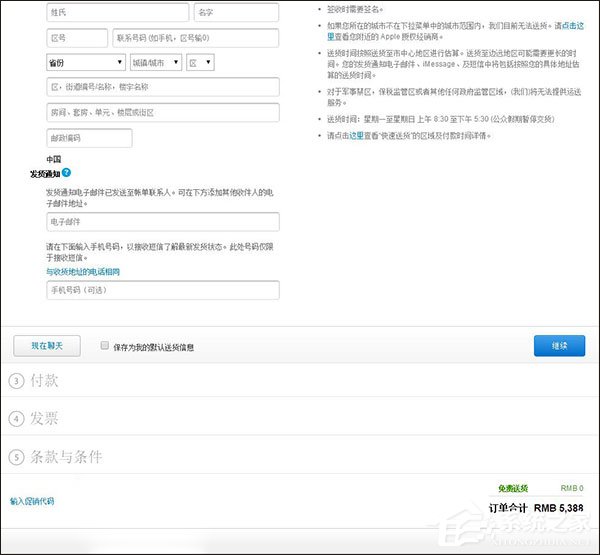Click the order total RMB 5,388

pos(559,508)
